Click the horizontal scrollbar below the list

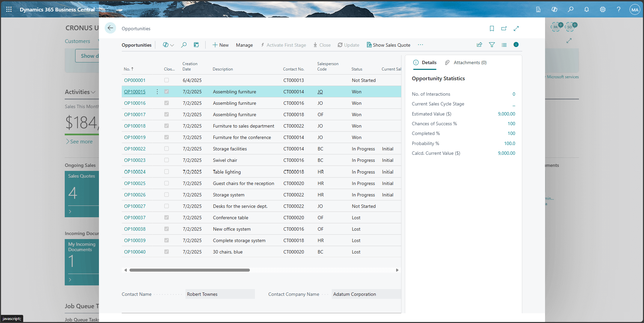(190, 270)
